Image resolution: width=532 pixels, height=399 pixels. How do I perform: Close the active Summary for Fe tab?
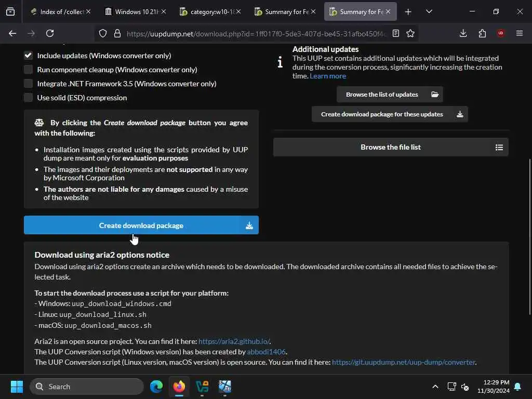[388, 11]
